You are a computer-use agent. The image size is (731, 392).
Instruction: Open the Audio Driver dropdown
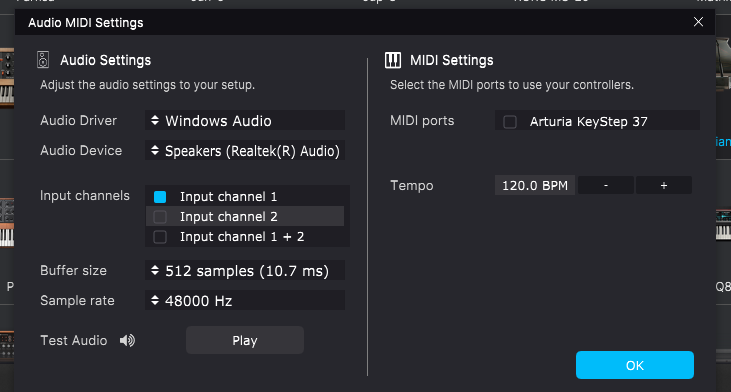click(x=245, y=121)
